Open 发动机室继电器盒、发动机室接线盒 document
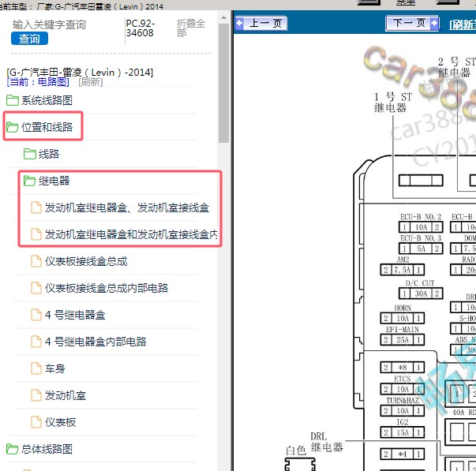 [127, 207]
